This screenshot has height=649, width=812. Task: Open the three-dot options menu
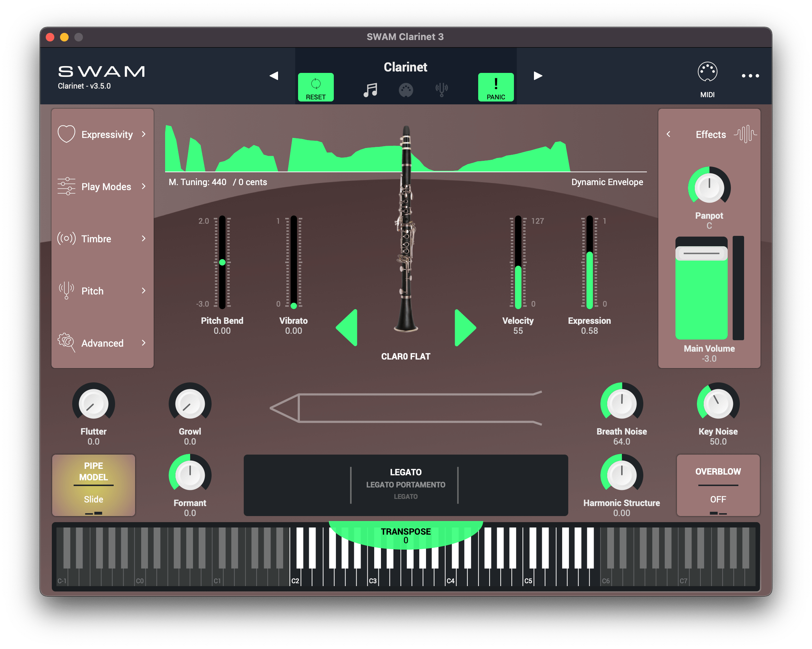pos(750,76)
